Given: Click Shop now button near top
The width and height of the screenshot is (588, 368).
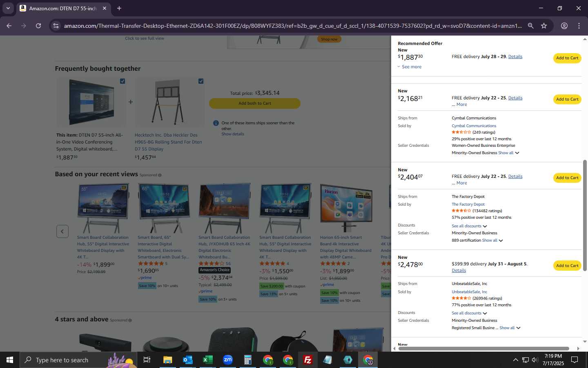Looking at the screenshot, I should (329, 39).
